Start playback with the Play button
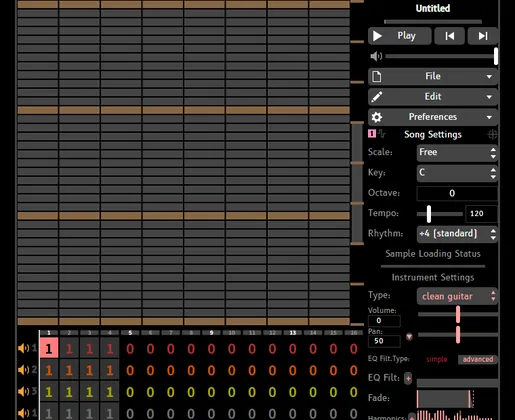Screen dimensions: 515x420 [400, 36]
